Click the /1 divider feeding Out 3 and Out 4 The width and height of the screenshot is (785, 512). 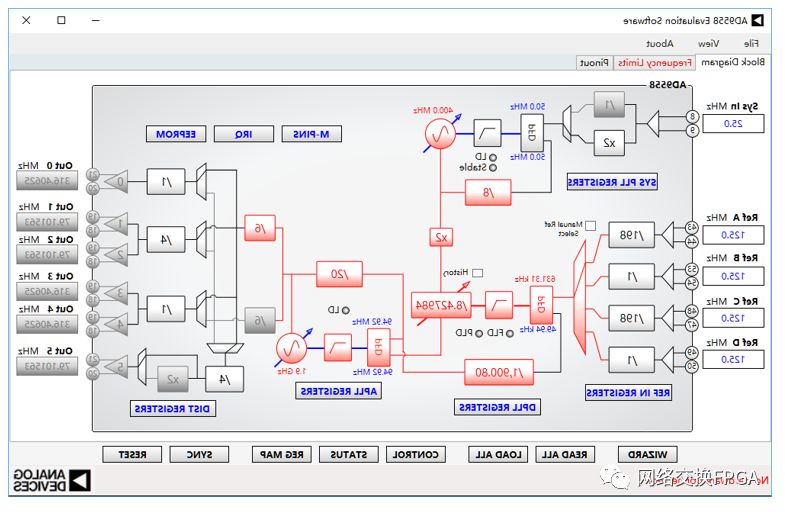tap(166, 309)
